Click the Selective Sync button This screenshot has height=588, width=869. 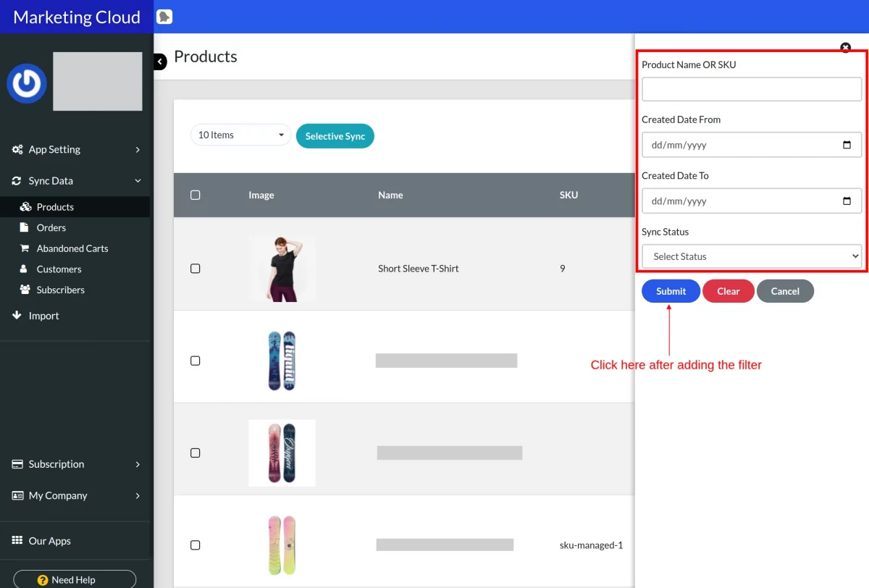[x=335, y=136]
